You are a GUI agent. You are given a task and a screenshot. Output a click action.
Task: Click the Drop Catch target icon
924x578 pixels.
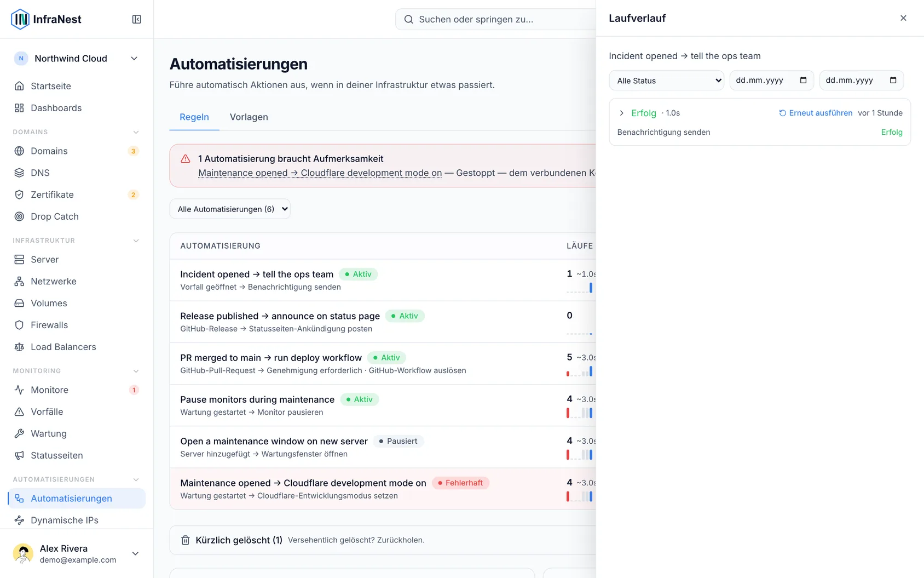point(19,216)
